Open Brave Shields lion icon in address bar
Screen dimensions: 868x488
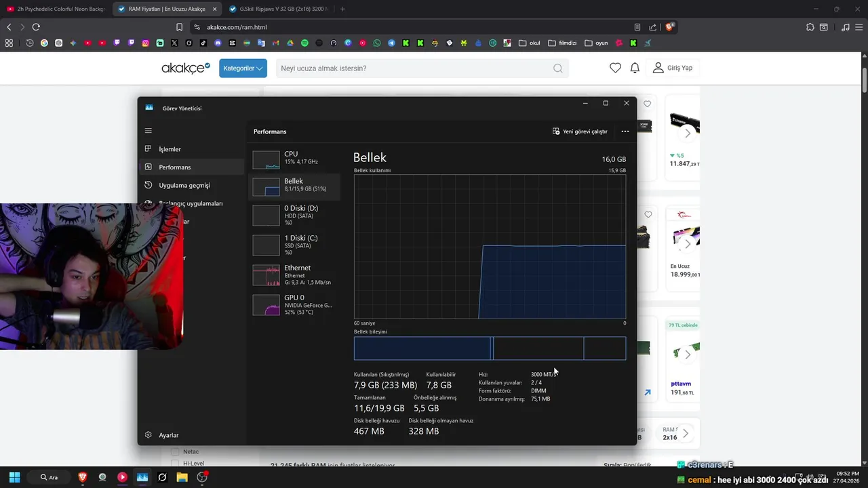point(671,27)
